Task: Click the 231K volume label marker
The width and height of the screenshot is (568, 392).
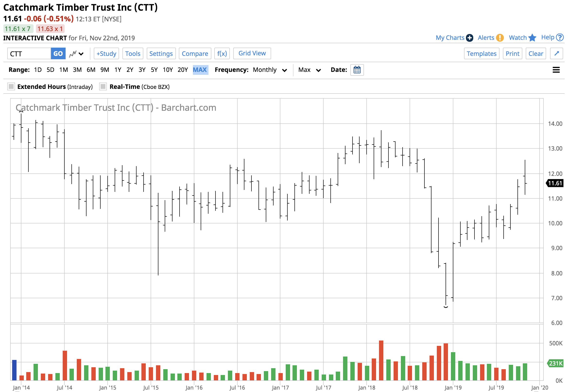Action: pyautogui.click(x=555, y=363)
